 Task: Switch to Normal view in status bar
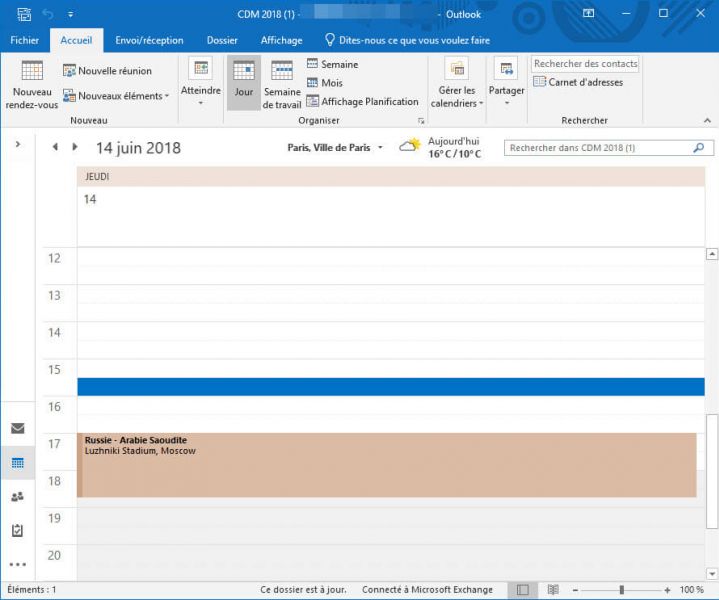click(x=523, y=590)
